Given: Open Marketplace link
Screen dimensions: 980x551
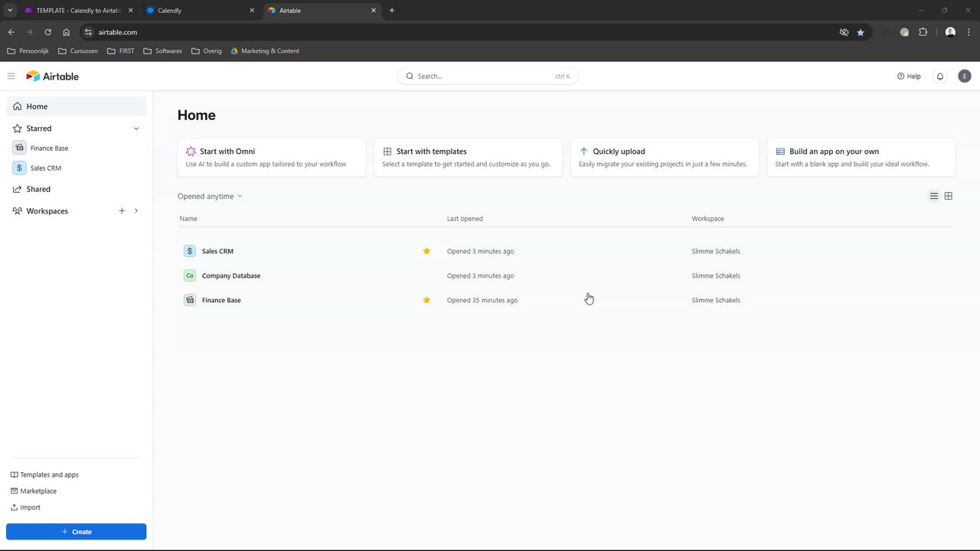Looking at the screenshot, I should point(34,491).
